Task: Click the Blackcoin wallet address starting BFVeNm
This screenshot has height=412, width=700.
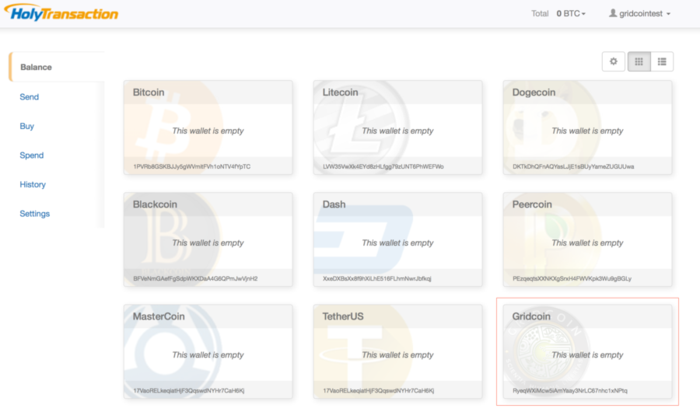Action: 196,279
